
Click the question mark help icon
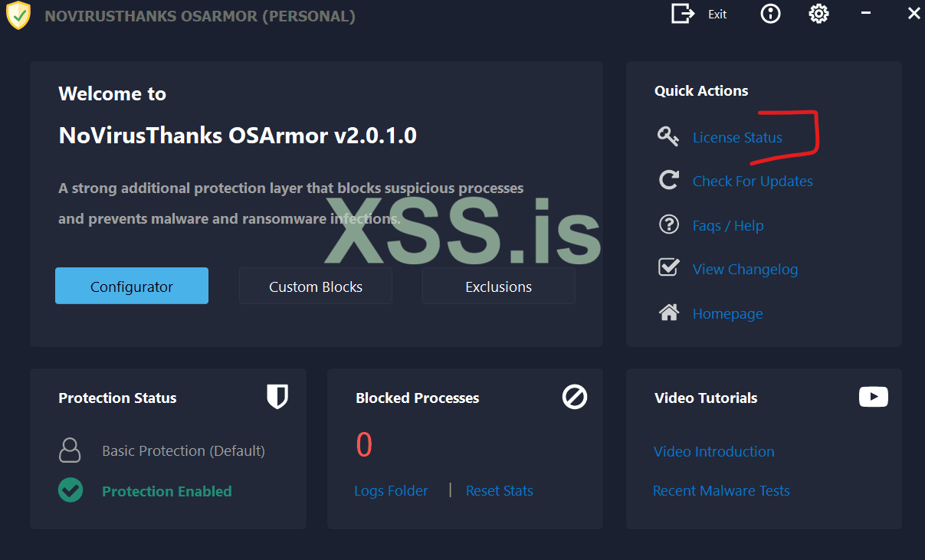coord(669,224)
